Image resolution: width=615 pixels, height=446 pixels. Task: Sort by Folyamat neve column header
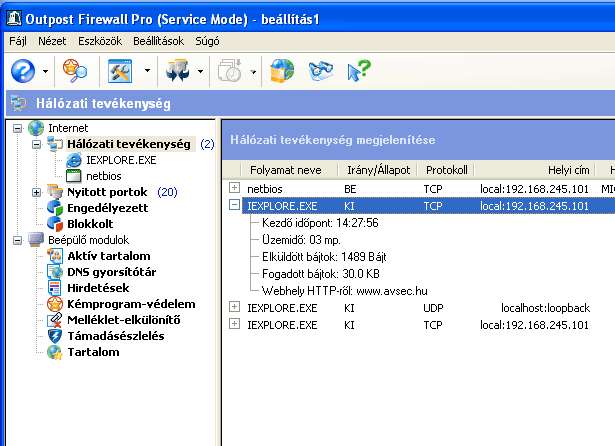289,170
